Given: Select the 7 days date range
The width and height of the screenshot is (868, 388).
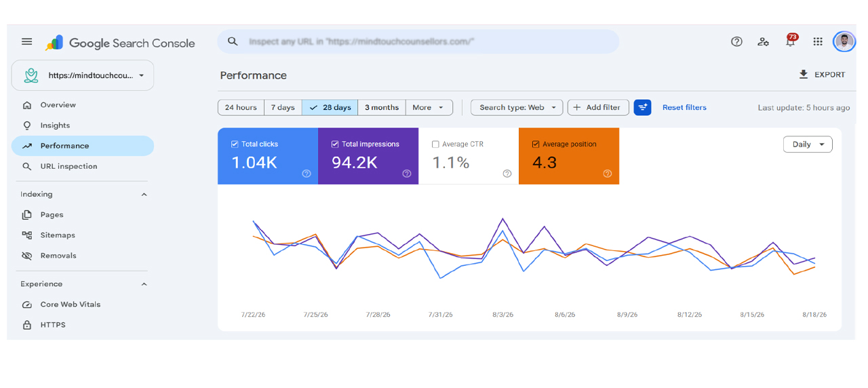Looking at the screenshot, I should pos(283,107).
